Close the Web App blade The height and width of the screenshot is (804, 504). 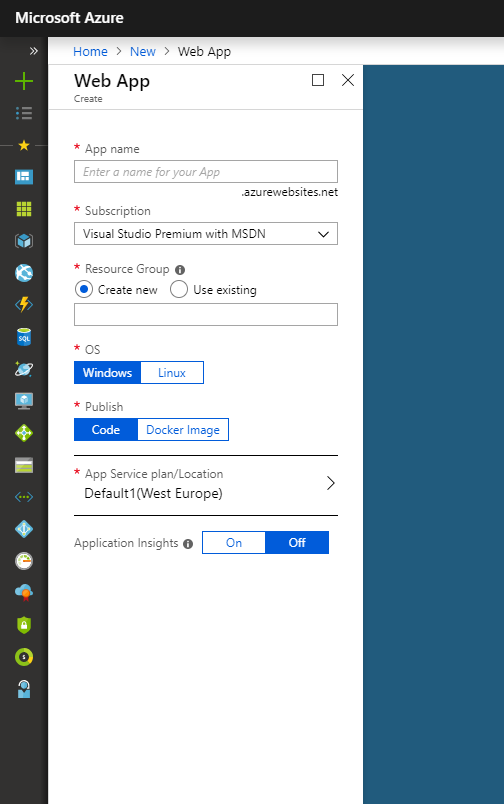pos(348,80)
